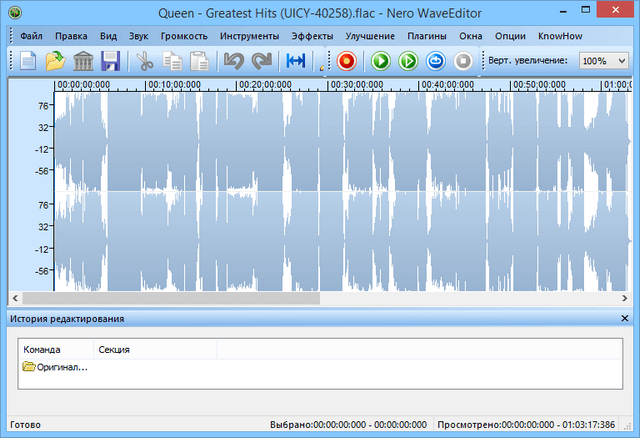Start recording with the red button
The height and width of the screenshot is (438, 640).
[347, 61]
